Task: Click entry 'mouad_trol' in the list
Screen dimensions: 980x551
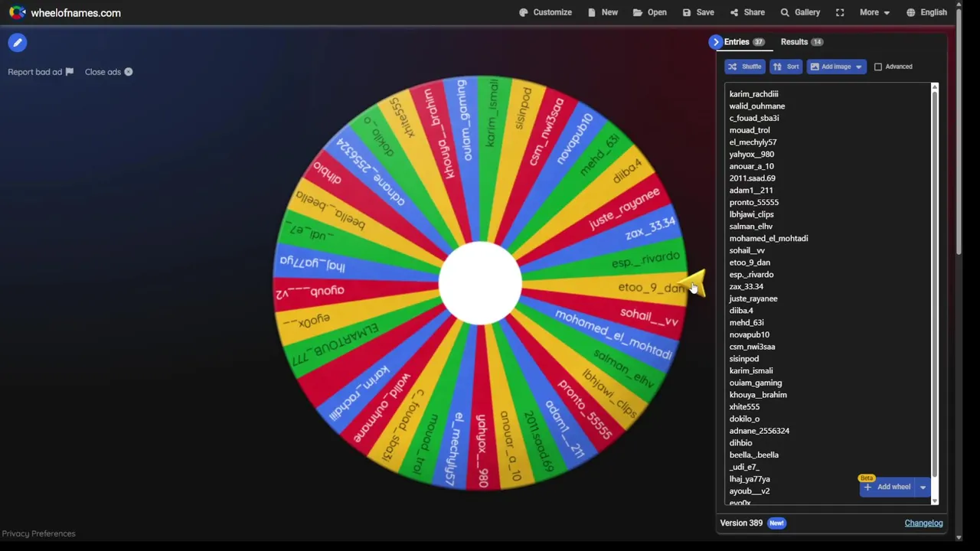Action: (x=750, y=130)
